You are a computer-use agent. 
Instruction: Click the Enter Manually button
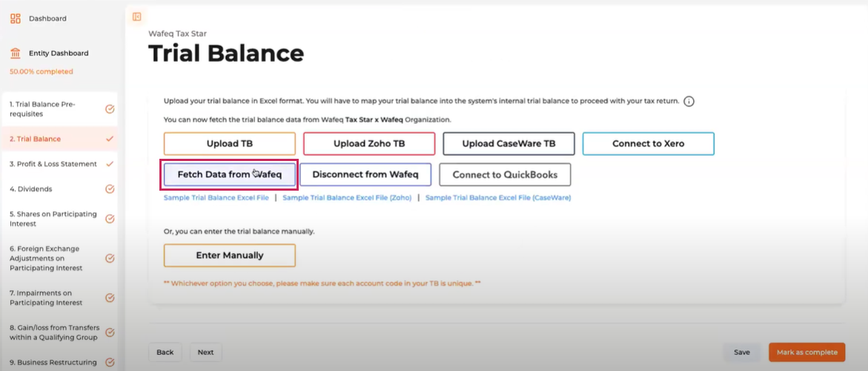pyautogui.click(x=230, y=255)
